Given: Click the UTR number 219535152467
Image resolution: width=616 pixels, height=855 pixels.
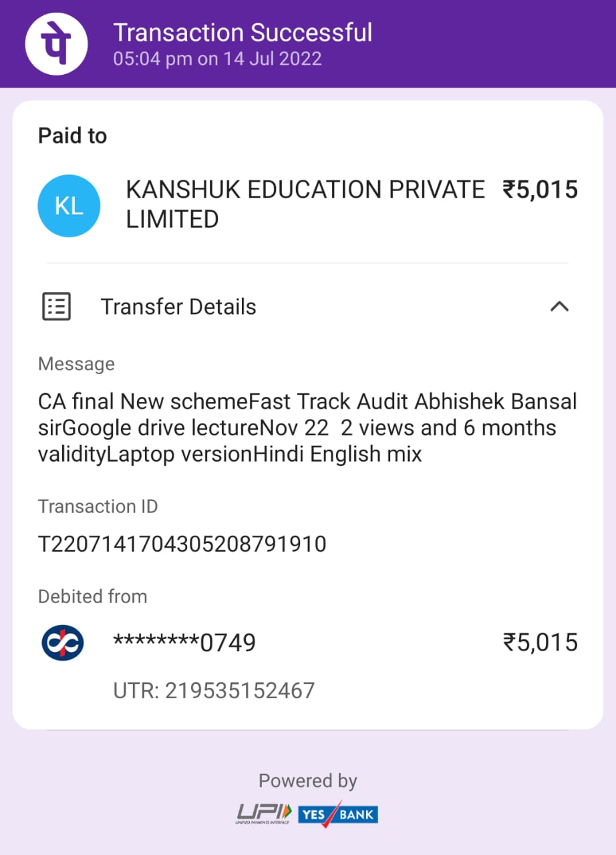Looking at the screenshot, I should point(214,691).
